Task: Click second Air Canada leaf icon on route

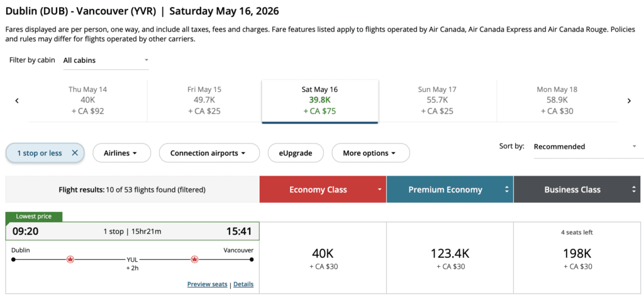Action: [x=194, y=259]
